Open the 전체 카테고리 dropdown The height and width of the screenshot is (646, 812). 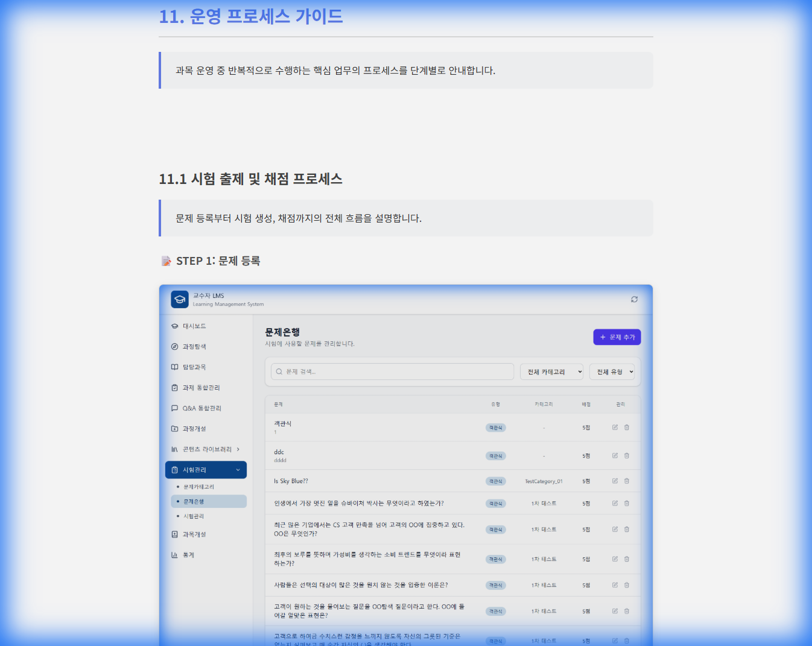point(551,372)
